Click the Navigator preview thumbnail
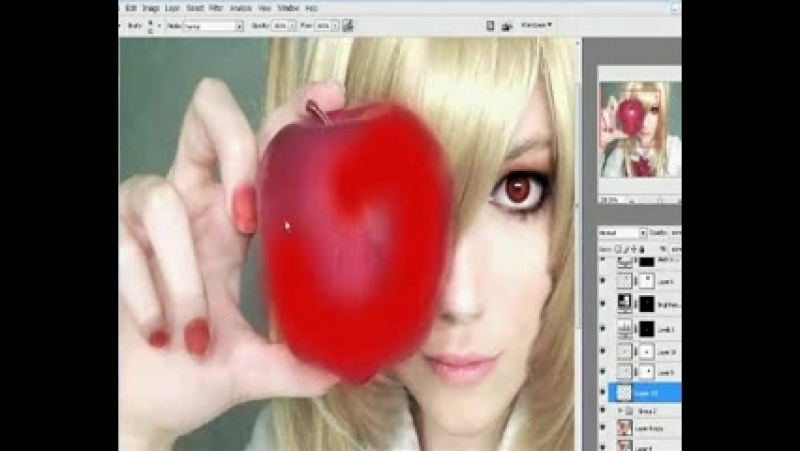The width and height of the screenshot is (800, 451). coord(640,130)
